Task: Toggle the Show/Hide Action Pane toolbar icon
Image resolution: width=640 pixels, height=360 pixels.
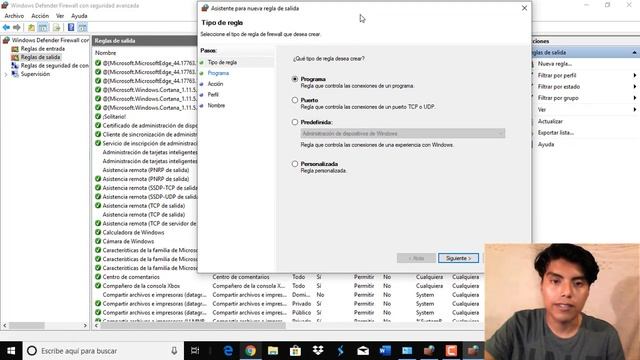Action: tap(82, 27)
